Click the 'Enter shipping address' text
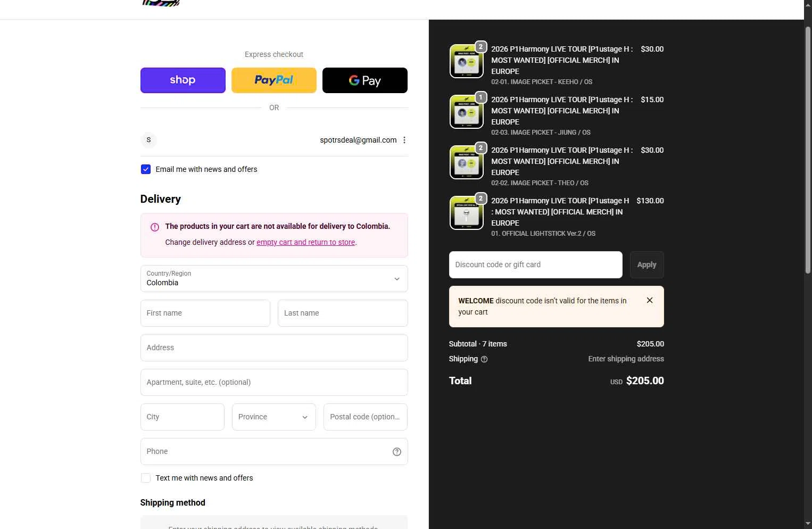 point(626,359)
